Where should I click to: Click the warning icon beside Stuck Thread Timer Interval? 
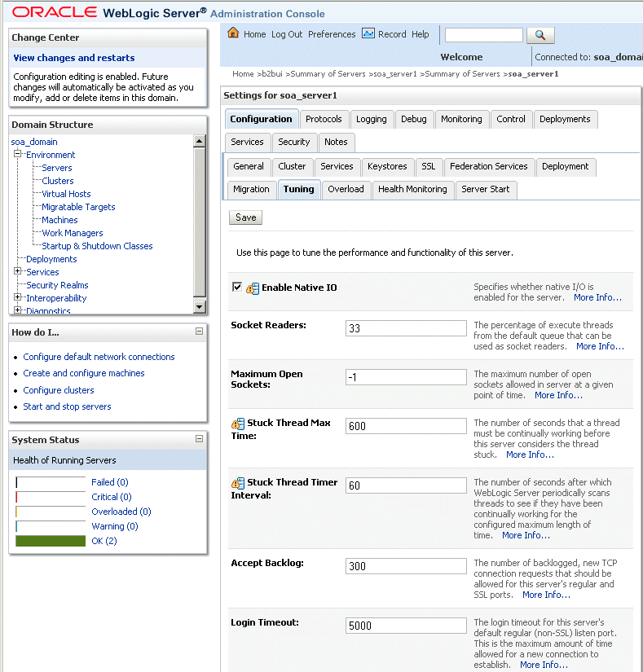point(238,483)
